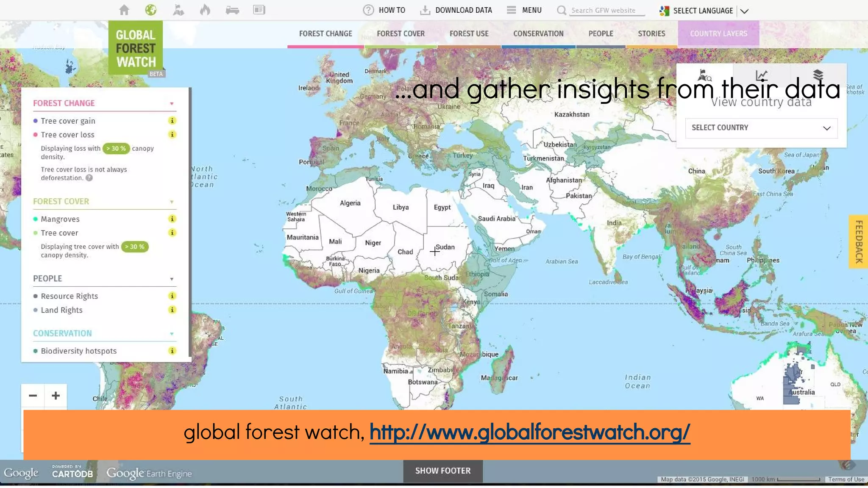Open the FOREST COVER tab
This screenshot has width=868, height=488.
click(x=401, y=33)
